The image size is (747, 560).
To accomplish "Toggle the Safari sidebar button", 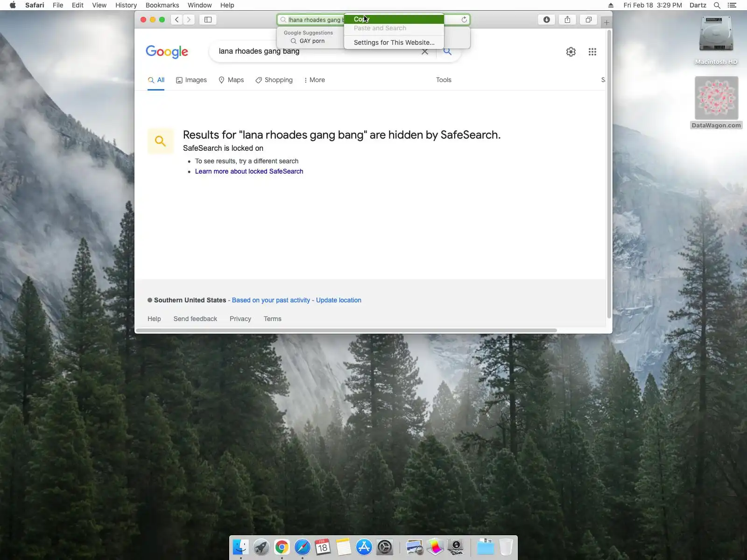I will (208, 20).
